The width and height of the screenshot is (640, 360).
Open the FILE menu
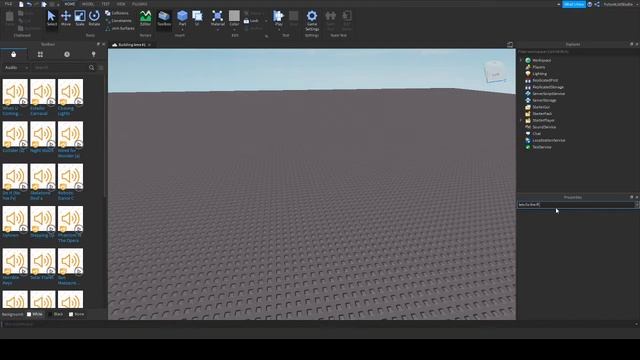tap(8, 4)
